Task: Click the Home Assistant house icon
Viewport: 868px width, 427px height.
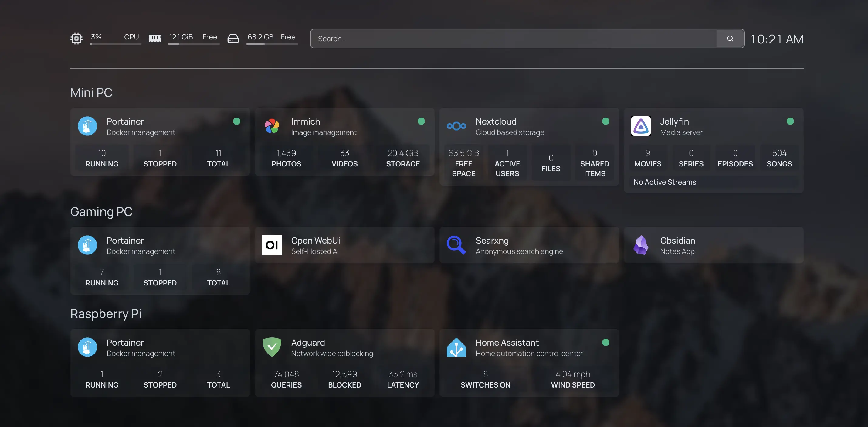Action: (456, 347)
